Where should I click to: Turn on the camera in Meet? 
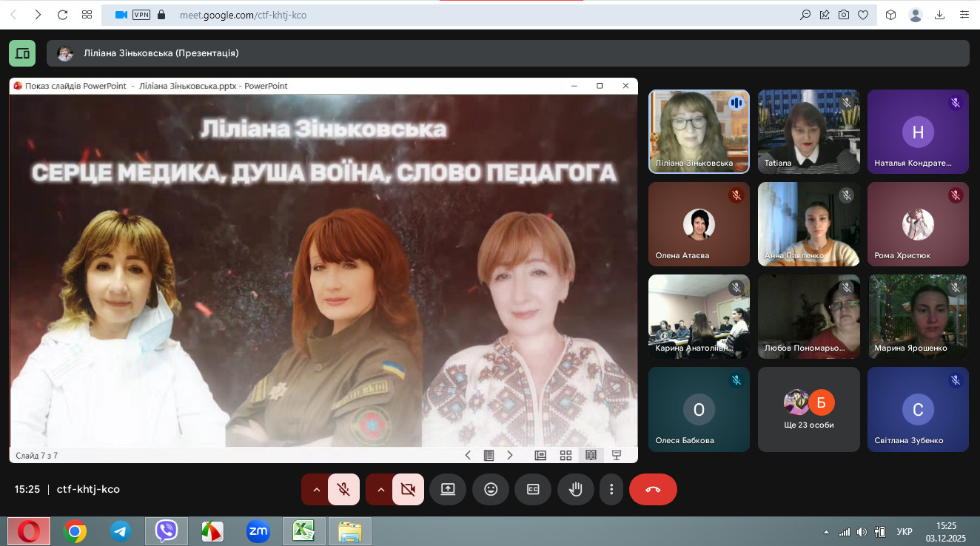(x=407, y=489)
